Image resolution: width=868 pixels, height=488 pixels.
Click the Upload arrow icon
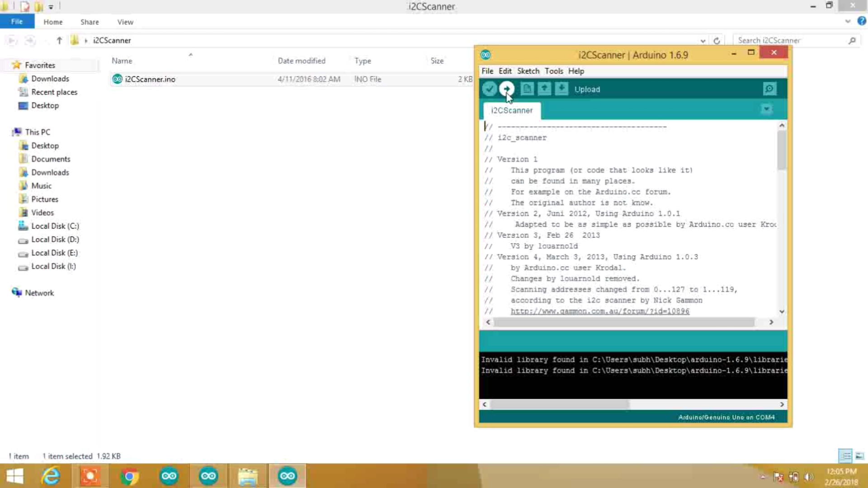[x=506, y=89]
